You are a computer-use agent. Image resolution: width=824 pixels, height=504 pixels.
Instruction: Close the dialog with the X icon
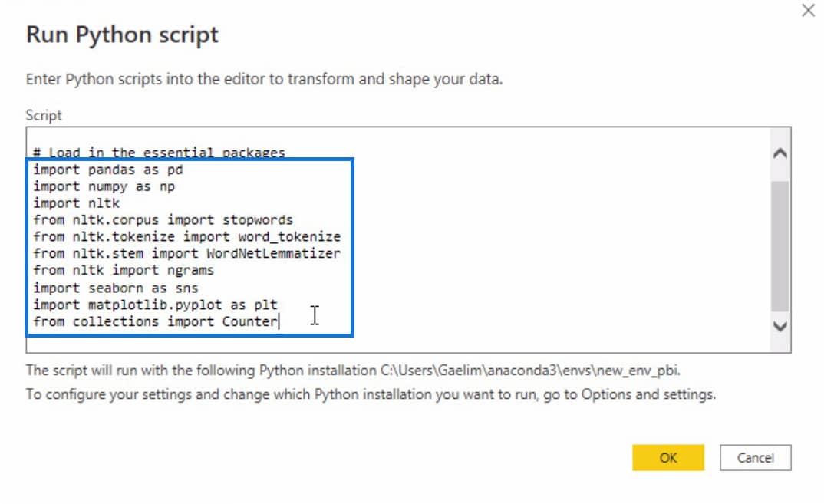point(808,10)
